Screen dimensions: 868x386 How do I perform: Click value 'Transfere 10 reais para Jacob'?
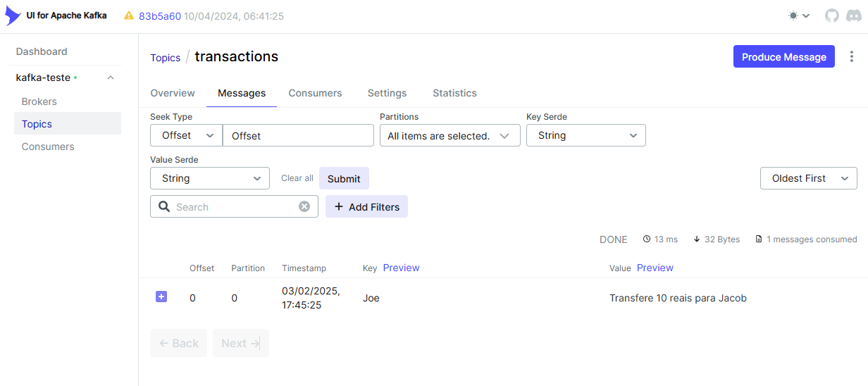[x=678, y=298]
